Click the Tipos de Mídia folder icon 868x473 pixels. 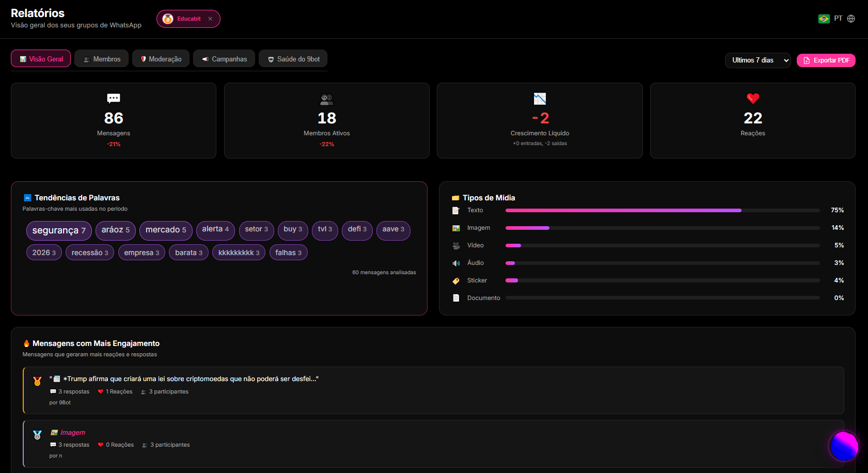[455, 198]
